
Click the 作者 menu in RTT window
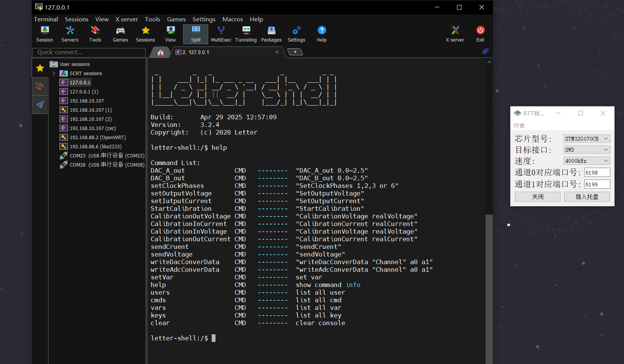pyautogui.click(x=519, y=125)
